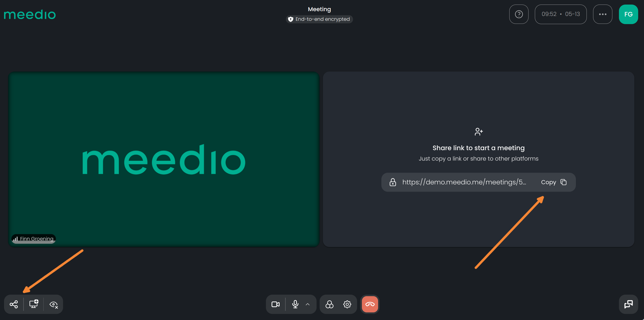644x320 pixels.
Task: Open the help question mark button
Action: (x=519, y=14)
